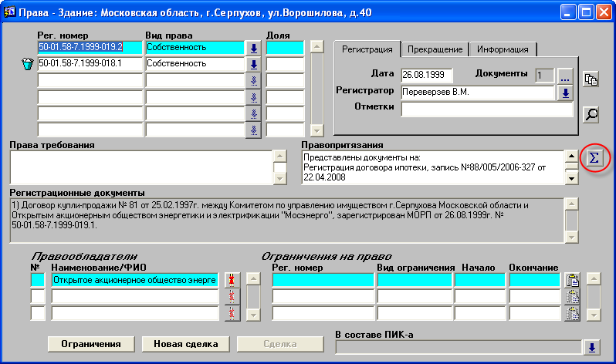Click the Sigma summary icon
Image resolution: width=616 pixels, height=364 pixels.
point(594,158)
